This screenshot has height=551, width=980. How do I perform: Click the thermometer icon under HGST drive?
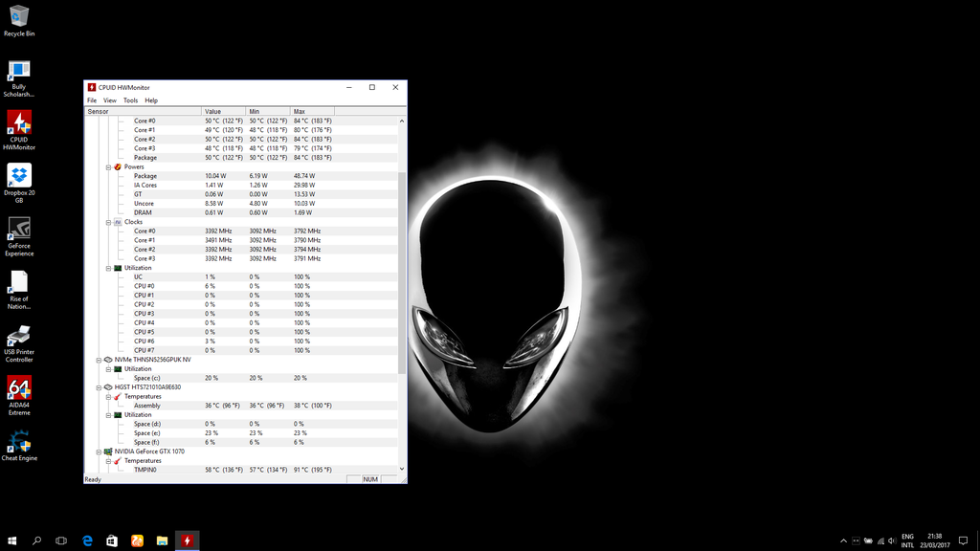(118, 397)
